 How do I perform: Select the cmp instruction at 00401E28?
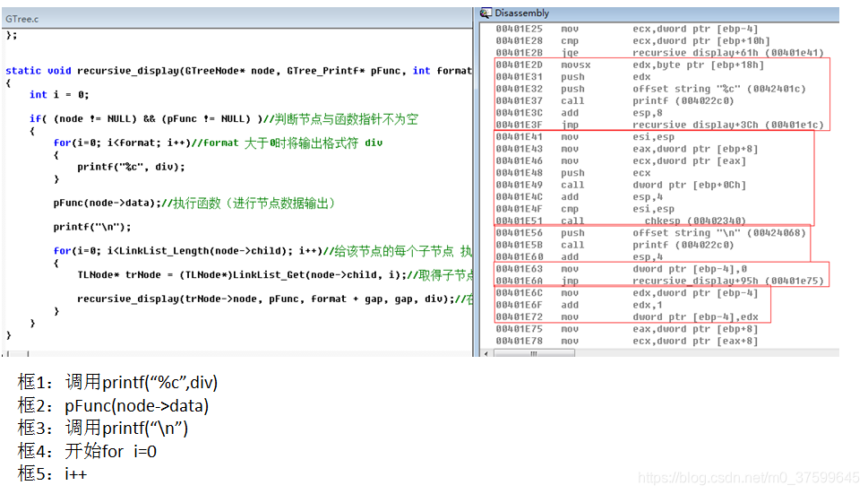632,41
